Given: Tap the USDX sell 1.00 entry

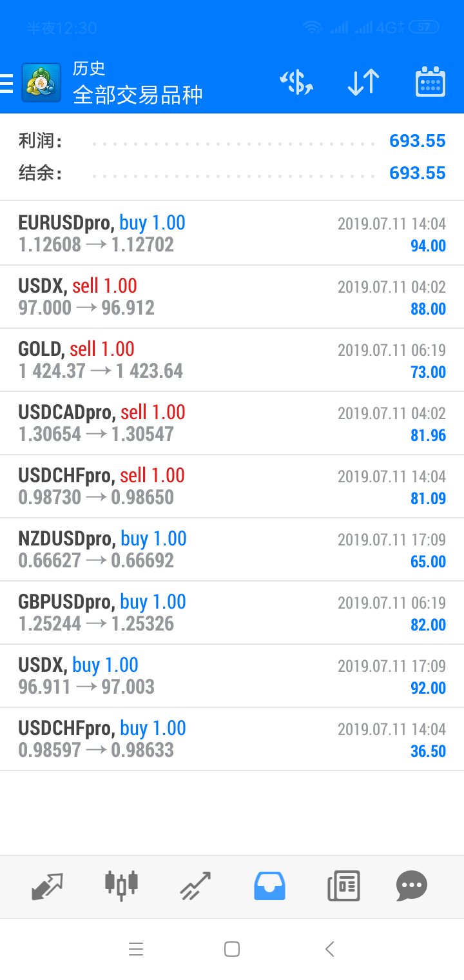Looking at the screenshot, I should [232, 297].
